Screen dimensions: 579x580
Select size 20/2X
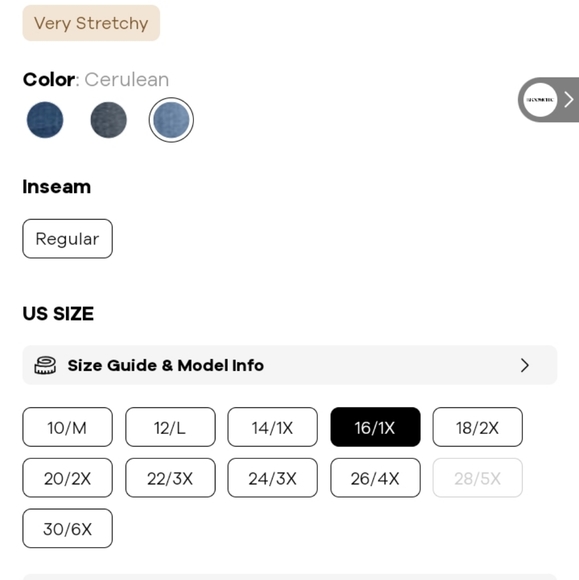click(x=67, y=478)
